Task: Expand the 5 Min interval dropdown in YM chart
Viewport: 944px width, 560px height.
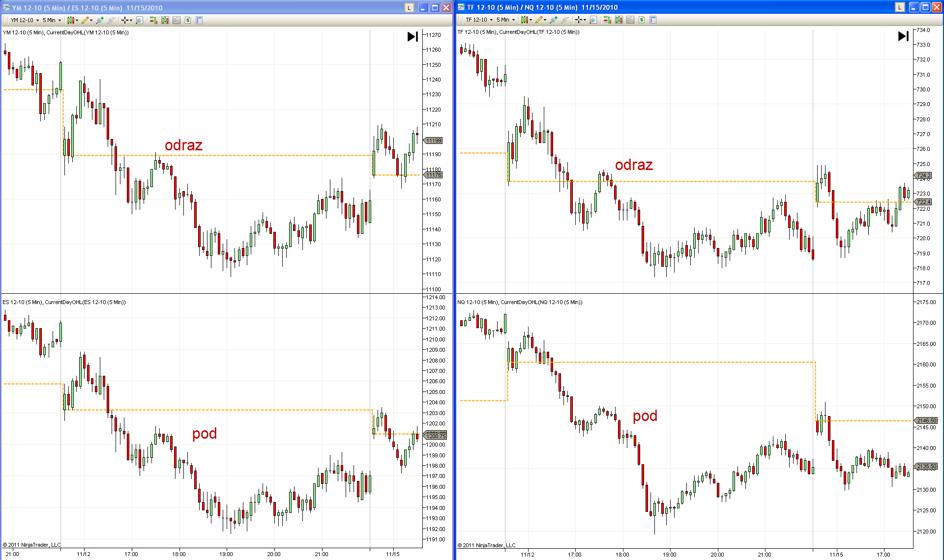Action: 52,20
